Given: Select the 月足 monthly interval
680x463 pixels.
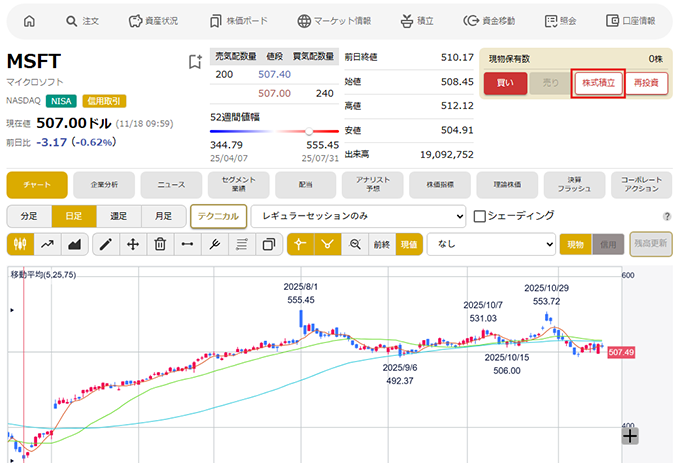Looking at the screenshot, I should 163,216.
